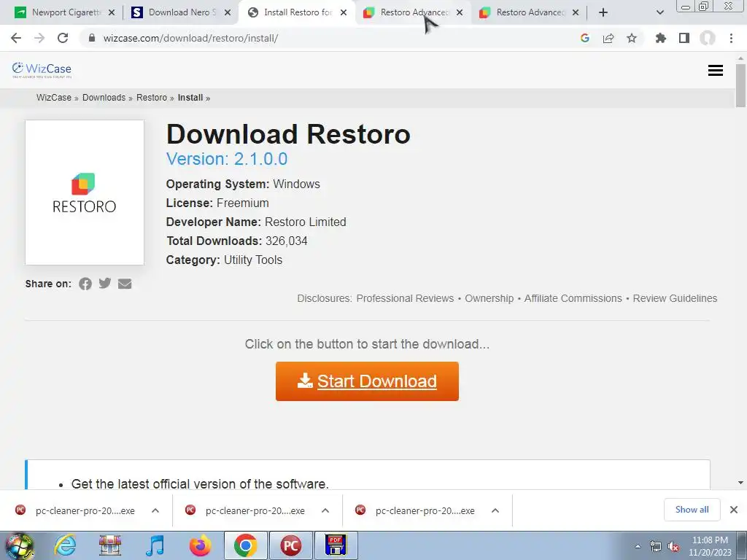
Task: Open Downloads breadcrumb link
Action: point(104,98)
